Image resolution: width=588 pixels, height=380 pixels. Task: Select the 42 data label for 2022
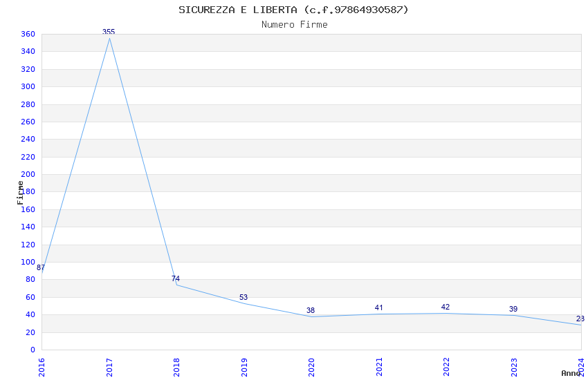point(445,307)
